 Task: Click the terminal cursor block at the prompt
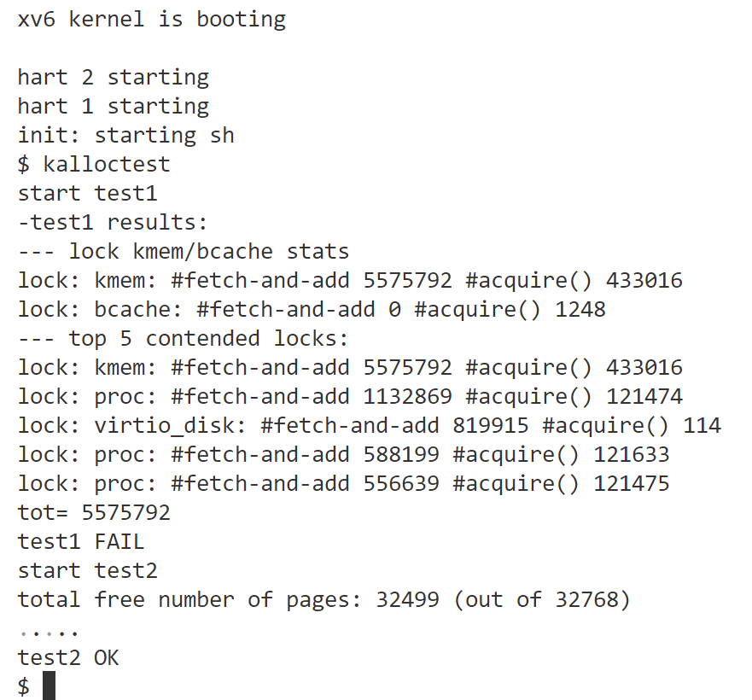(x=49, y=685)
